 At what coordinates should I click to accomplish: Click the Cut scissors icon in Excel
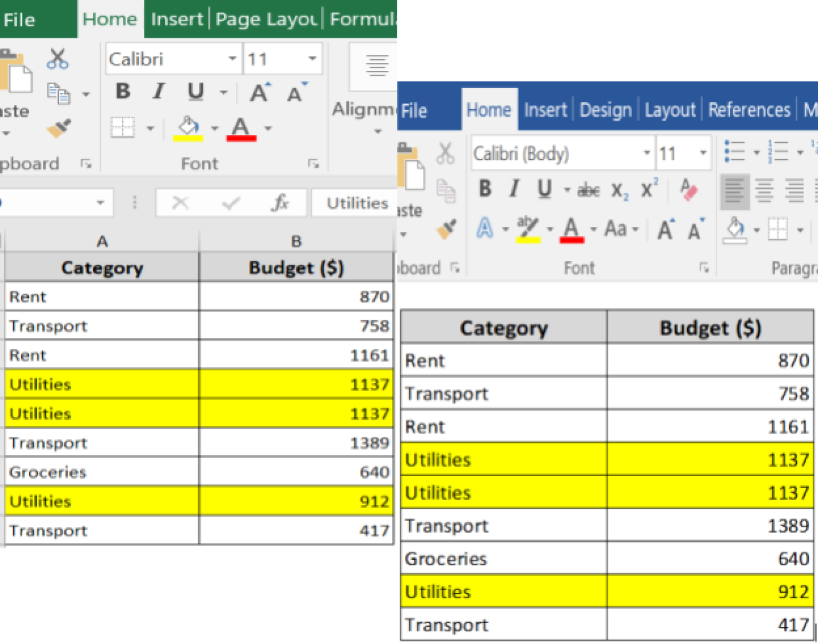pyautogui.click(x=59, y=58)
